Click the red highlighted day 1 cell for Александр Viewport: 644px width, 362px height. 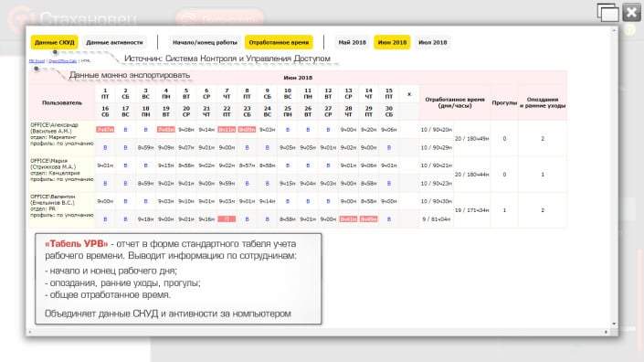coord(105,130)
